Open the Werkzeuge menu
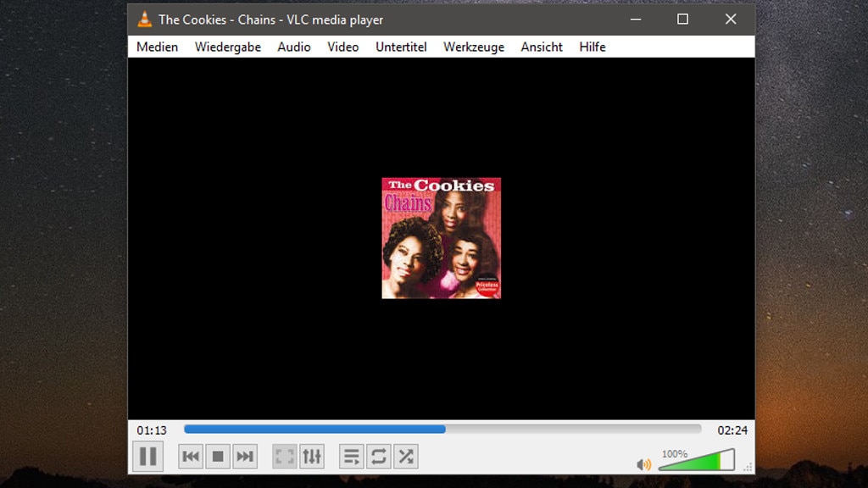 pos(473,47)
